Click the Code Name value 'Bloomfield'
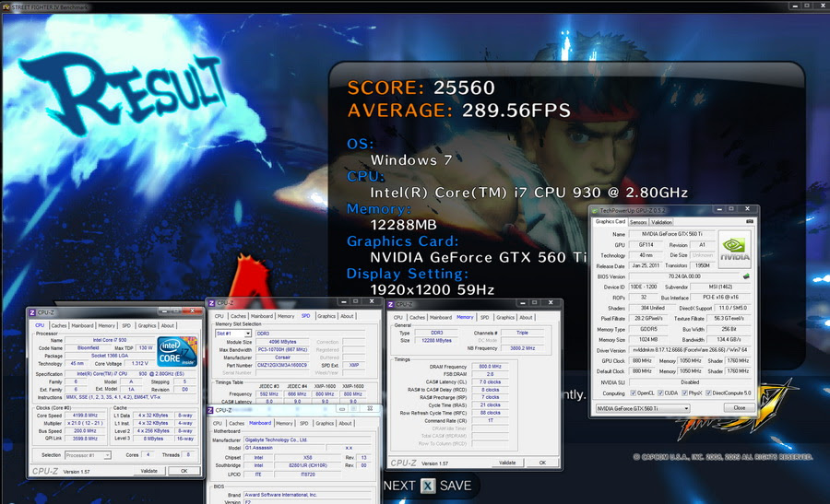The height and width of the screenshot is (504, 830). pos(88,348)
